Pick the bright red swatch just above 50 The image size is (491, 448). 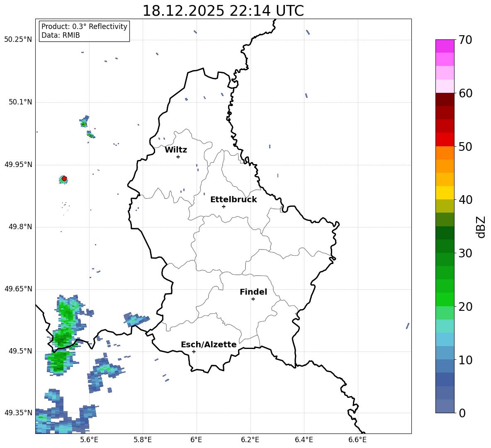pyautogui.click(x=445, y=139)
